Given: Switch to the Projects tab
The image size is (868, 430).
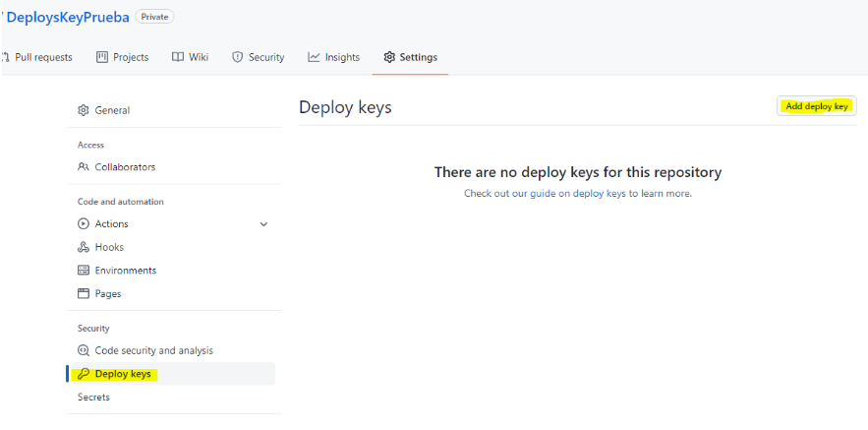Looking at the screenshot, I should (x=122, y=57).
